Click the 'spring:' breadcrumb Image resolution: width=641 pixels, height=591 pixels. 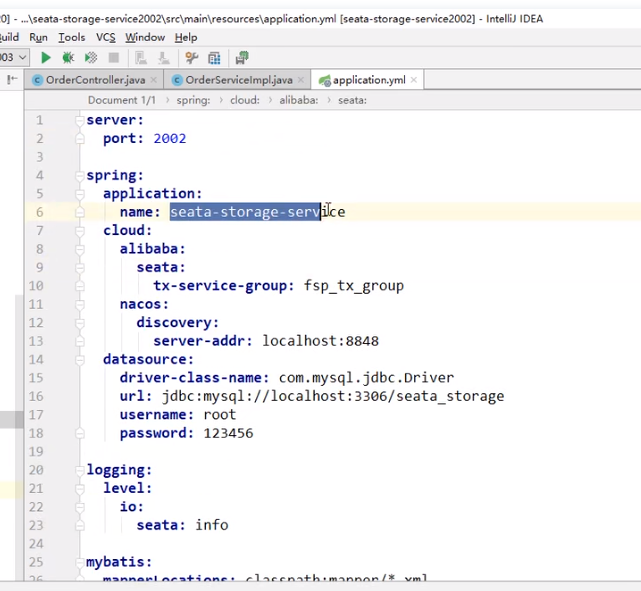click(x=193, y=101)
